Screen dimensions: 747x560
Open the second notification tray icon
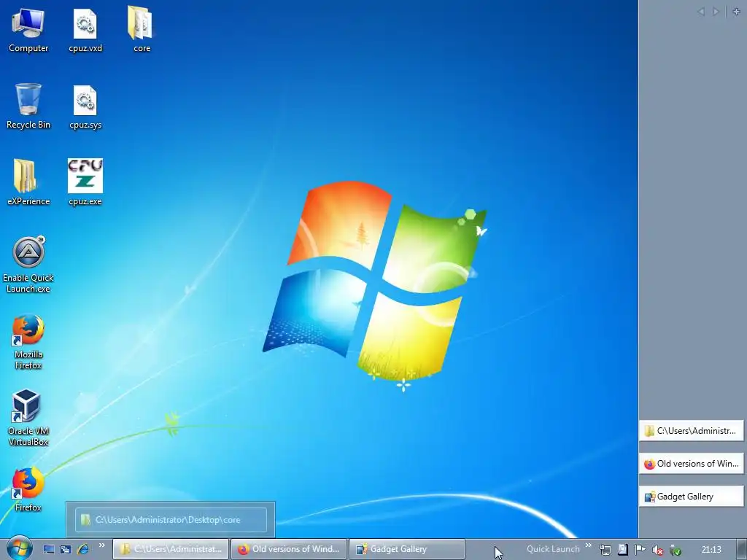coord(623,550)
